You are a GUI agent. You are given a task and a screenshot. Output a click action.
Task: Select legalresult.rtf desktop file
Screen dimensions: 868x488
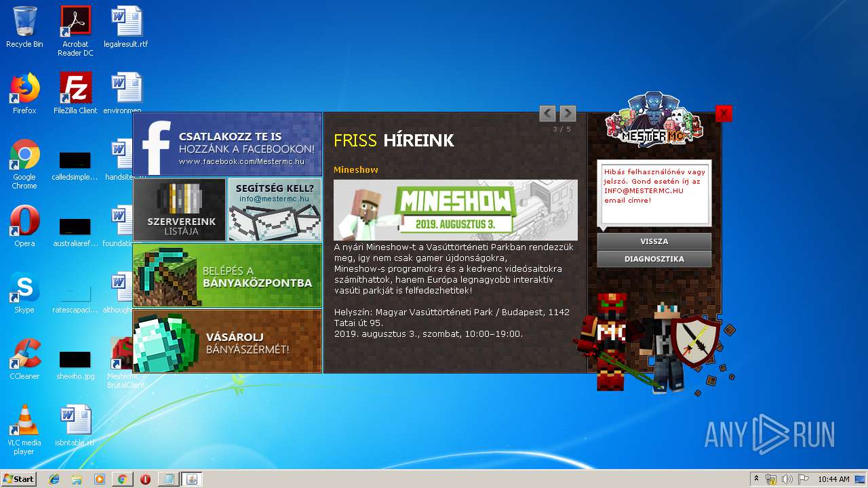[x=125, y=27]
